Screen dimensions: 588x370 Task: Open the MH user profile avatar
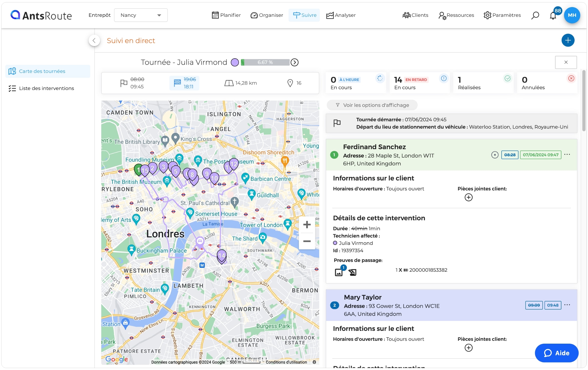point(572,15)
